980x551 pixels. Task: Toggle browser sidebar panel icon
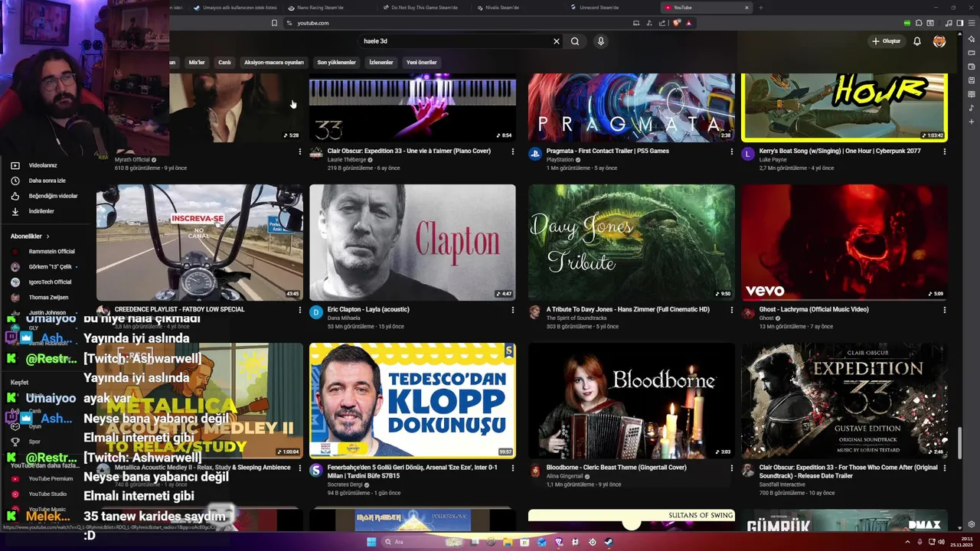point(959,23)
